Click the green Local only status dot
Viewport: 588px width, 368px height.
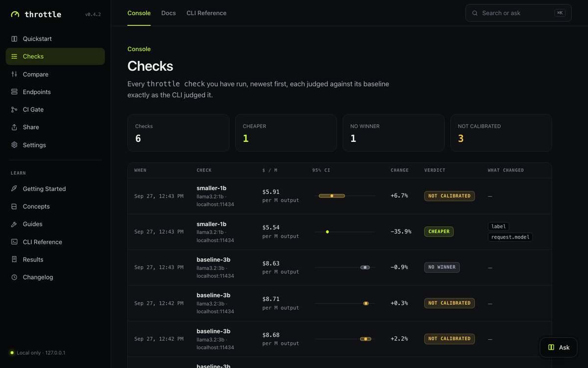coord(12,353)
